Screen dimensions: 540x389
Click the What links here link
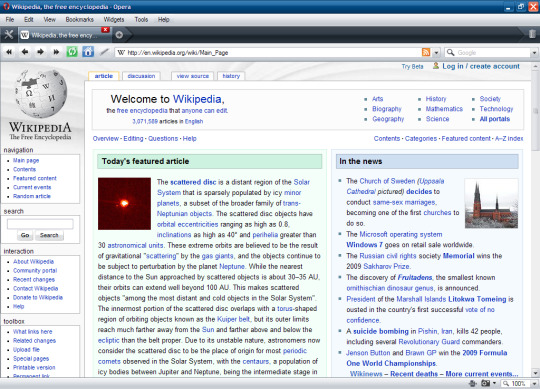pos(33,332)
